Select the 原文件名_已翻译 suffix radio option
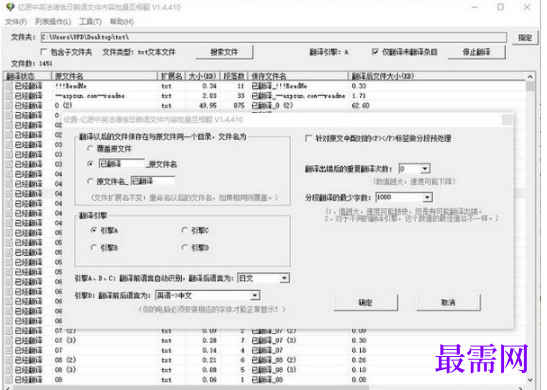The width and height of the screenshot is (547, 390). pyautogui.click(x=90, y=181)
